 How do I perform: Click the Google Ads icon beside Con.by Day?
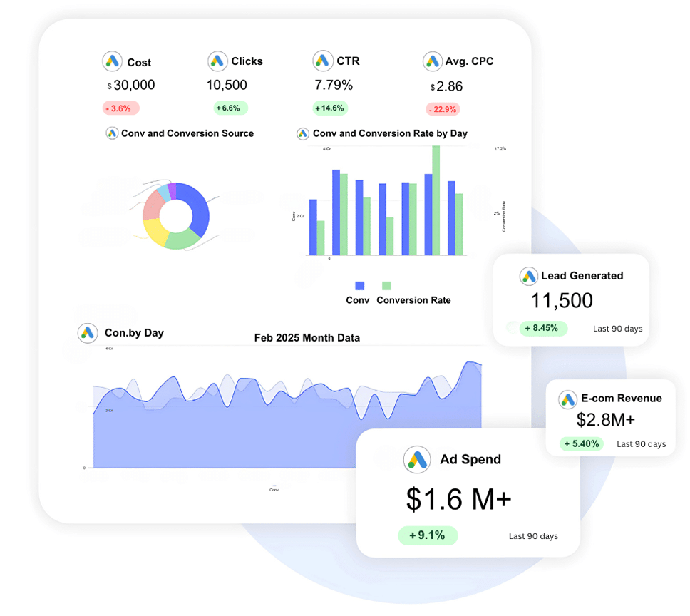pos(88,333)
